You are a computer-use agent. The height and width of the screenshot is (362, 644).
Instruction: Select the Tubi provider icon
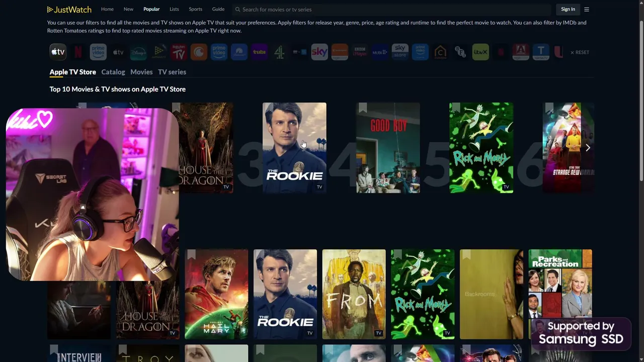(x=259, y=52)
